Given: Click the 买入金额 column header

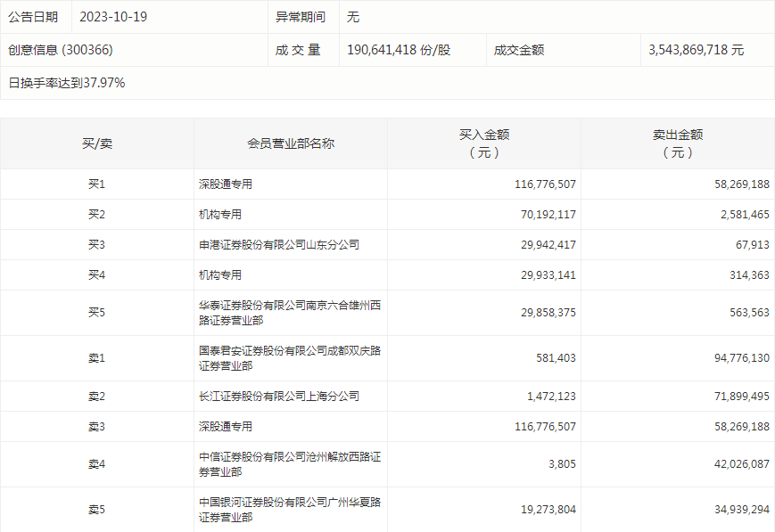Looking at the screenshot, I should 484,143.
